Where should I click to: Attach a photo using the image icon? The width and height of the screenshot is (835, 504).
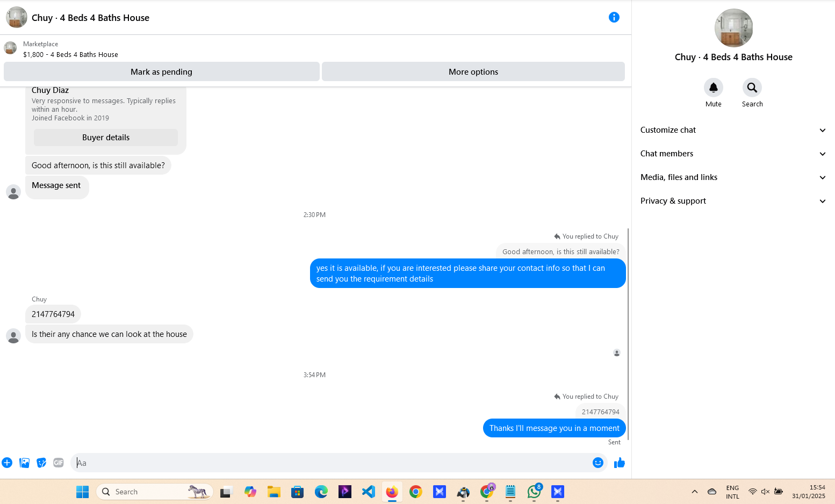[24, 463]
